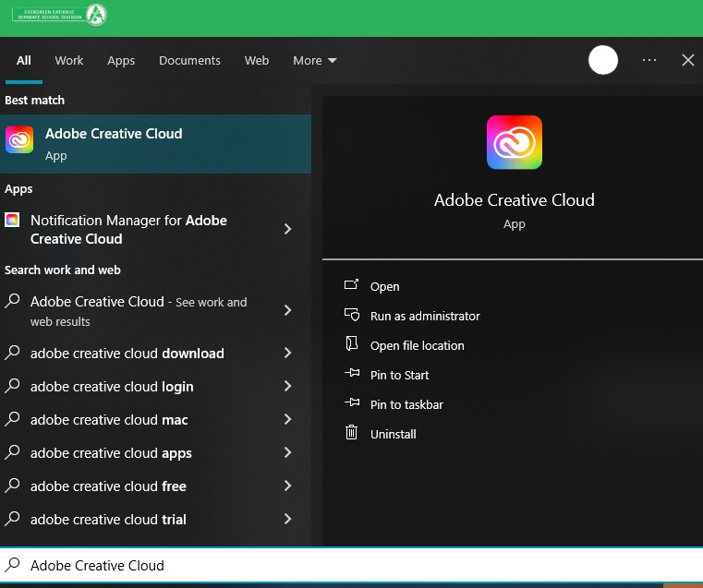Viewport: 703px width, 588px height.
Task: Expand the Notification Manager result chevron
Action: click(288, 229)
